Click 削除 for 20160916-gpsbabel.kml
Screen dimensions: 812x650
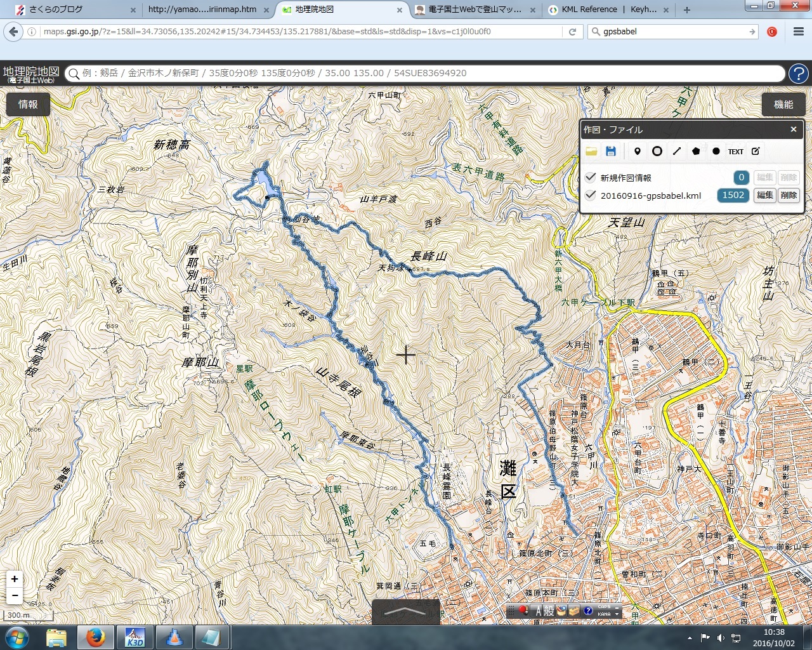tap(789, 196)
